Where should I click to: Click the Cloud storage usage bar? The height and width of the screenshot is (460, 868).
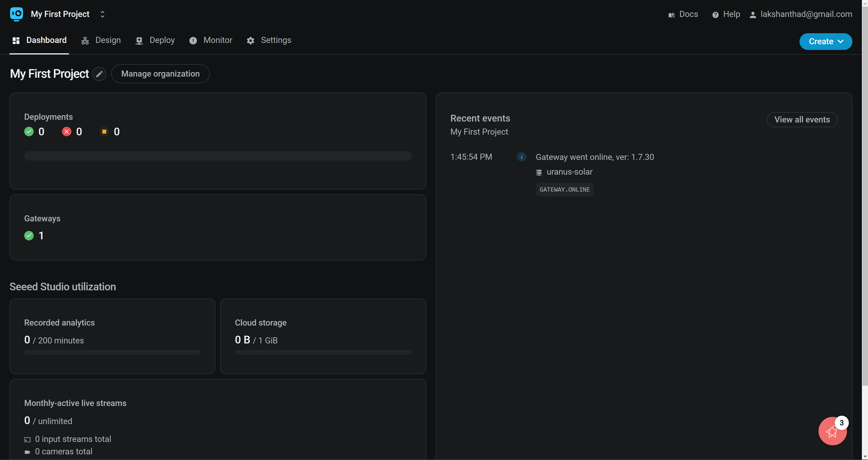323,352
